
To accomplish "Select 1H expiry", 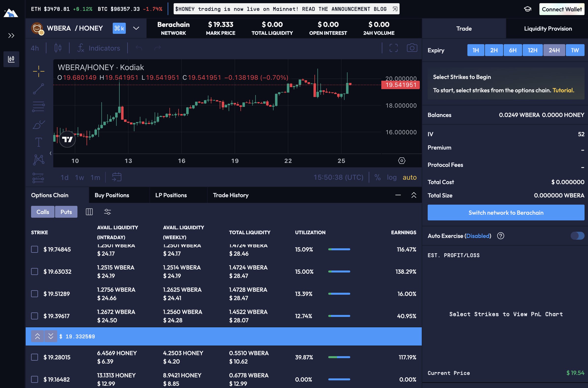I will click(x=476, y=50).
